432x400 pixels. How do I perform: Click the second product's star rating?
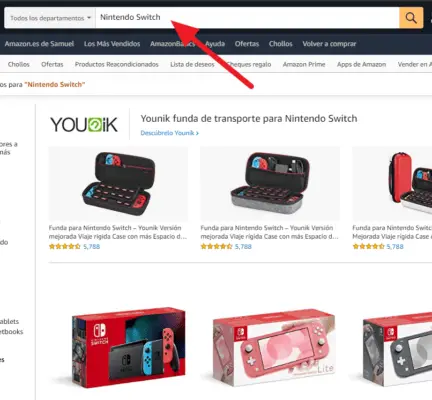click(216, 247)
